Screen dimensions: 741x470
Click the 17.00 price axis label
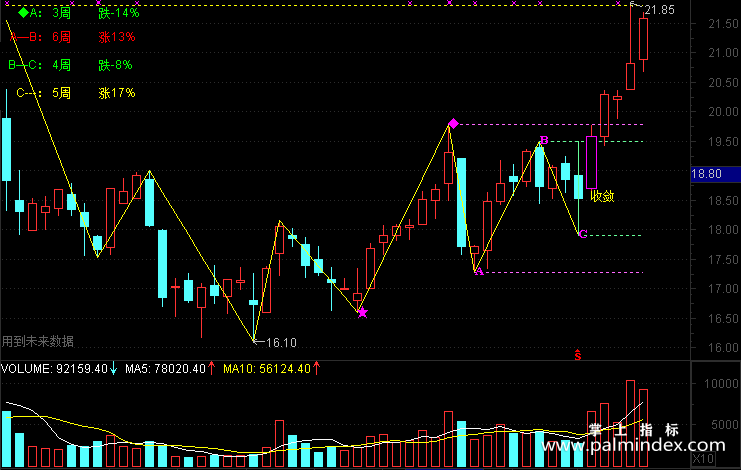[x=723, y=289]
